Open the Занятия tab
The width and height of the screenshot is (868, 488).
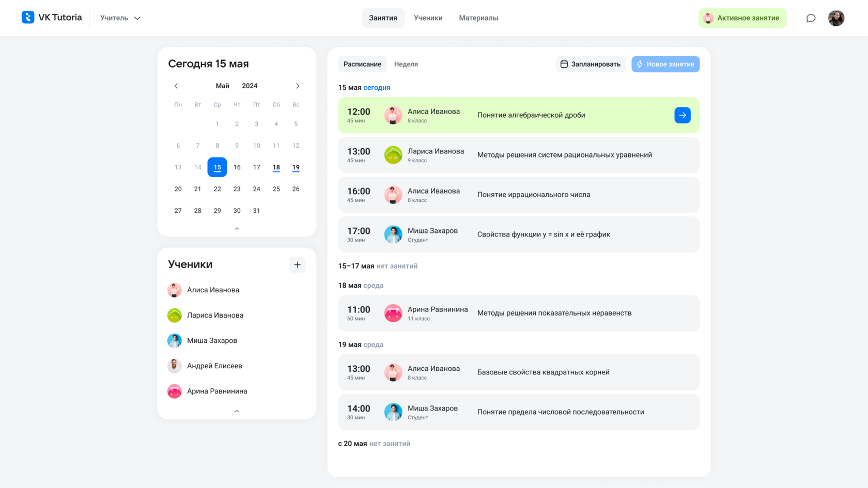pos(383,18)
